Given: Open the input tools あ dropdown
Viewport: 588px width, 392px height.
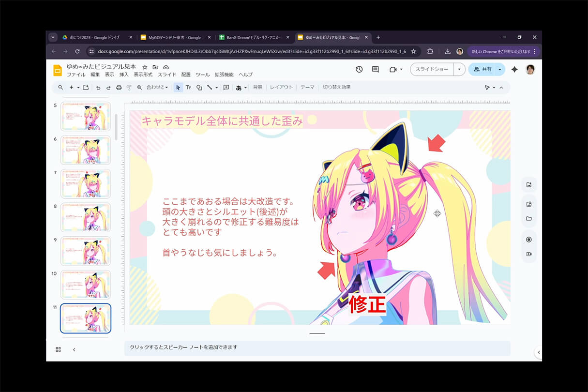Looking at the screenshot, I should tap(245, 88).
